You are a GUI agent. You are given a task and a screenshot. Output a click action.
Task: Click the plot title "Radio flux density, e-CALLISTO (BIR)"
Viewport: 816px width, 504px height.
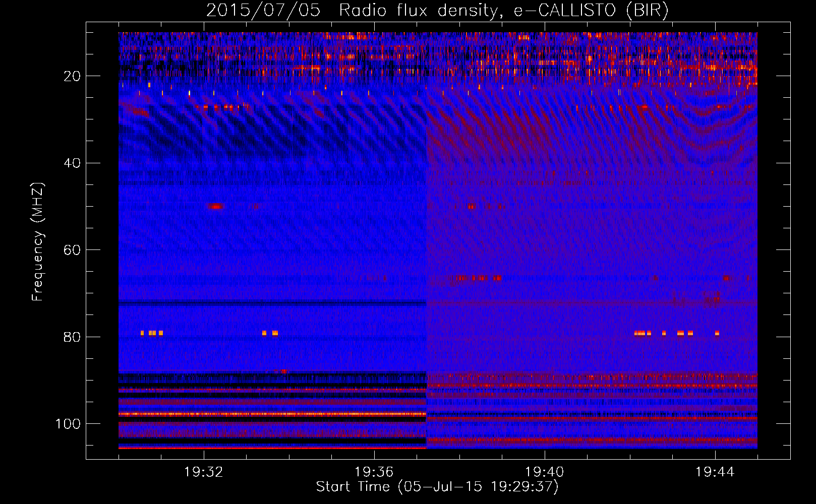pos(503,10)
